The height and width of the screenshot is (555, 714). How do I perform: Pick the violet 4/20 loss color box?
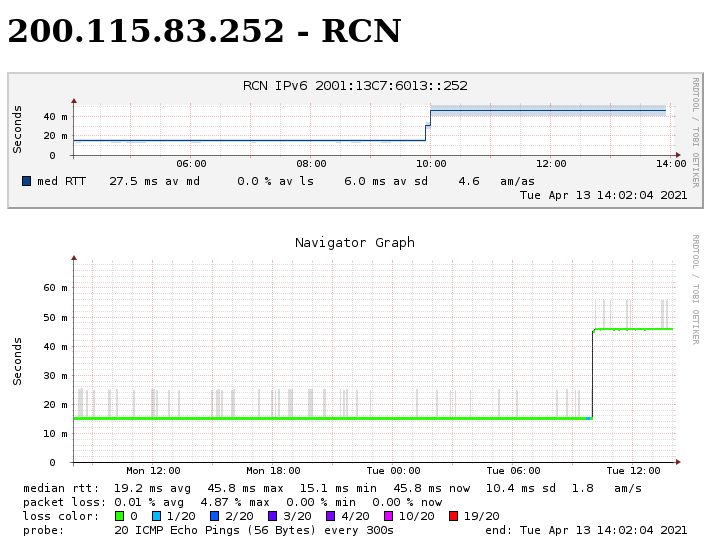[x=330, y=516]
